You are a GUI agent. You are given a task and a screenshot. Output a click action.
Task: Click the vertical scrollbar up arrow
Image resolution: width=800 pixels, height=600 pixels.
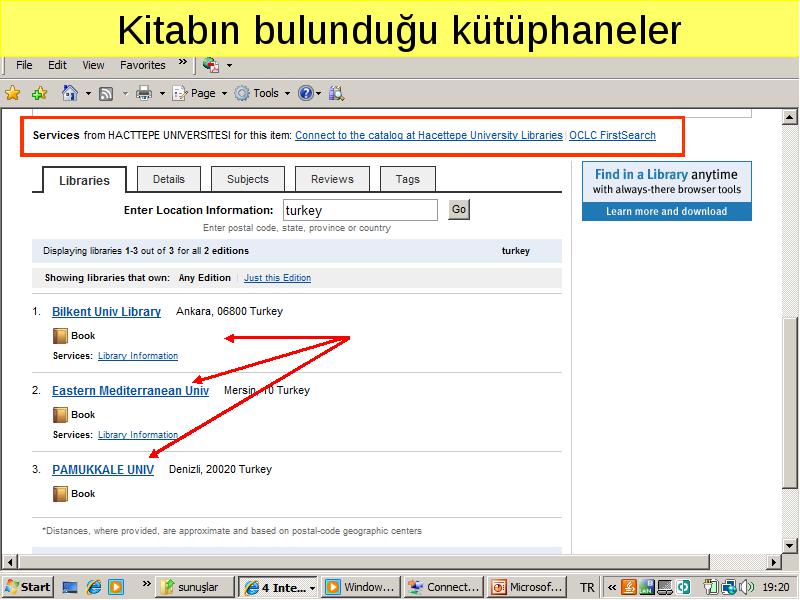(790, 117)
